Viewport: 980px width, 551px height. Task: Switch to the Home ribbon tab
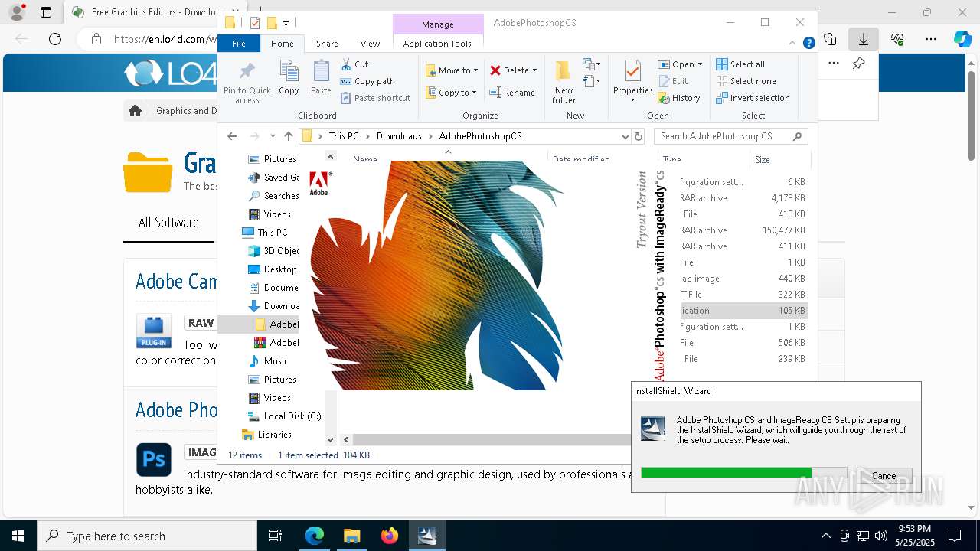click(x=282, y=44)
